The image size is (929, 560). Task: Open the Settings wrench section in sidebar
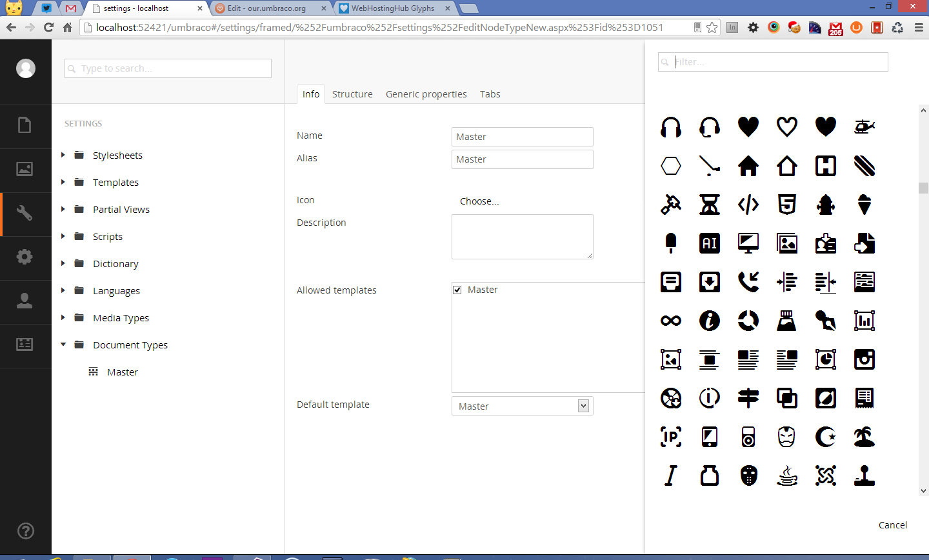point(25,213)
